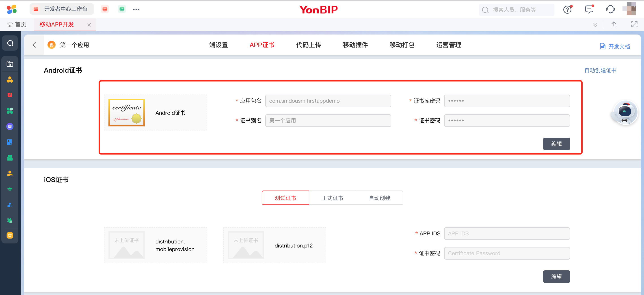Open the messages chat icon

point(589,9)
